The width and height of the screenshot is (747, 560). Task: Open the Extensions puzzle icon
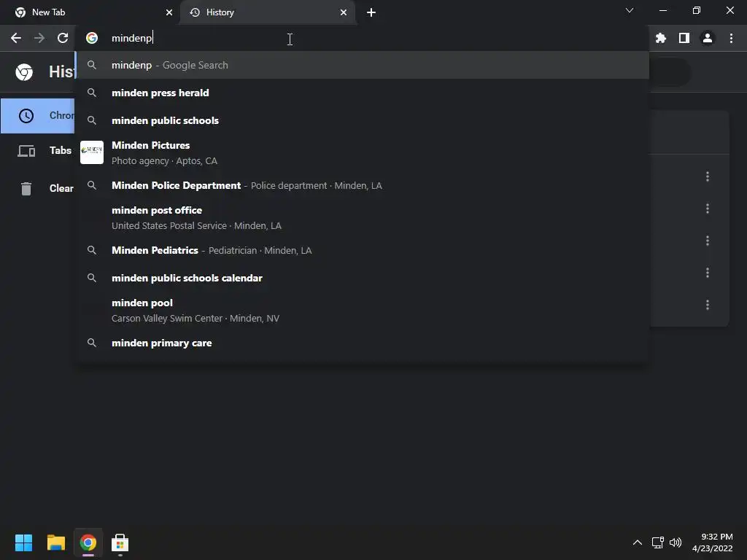[x=660, y=38]
